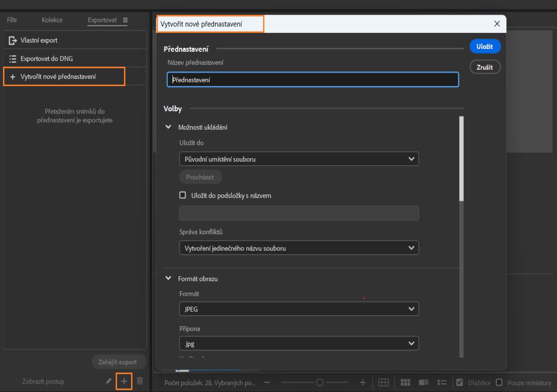Click the Vlastní export icon

pyautogui.click(x=13, y=40)
